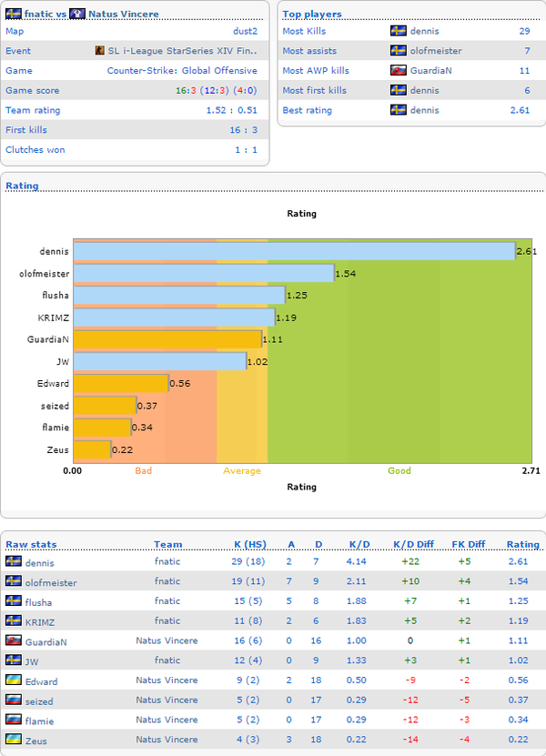Viewport: 546px width, 756px height.
Task: Click Zeus's Ukrainian flag in Raw stats
Action: tap(14, 739)
